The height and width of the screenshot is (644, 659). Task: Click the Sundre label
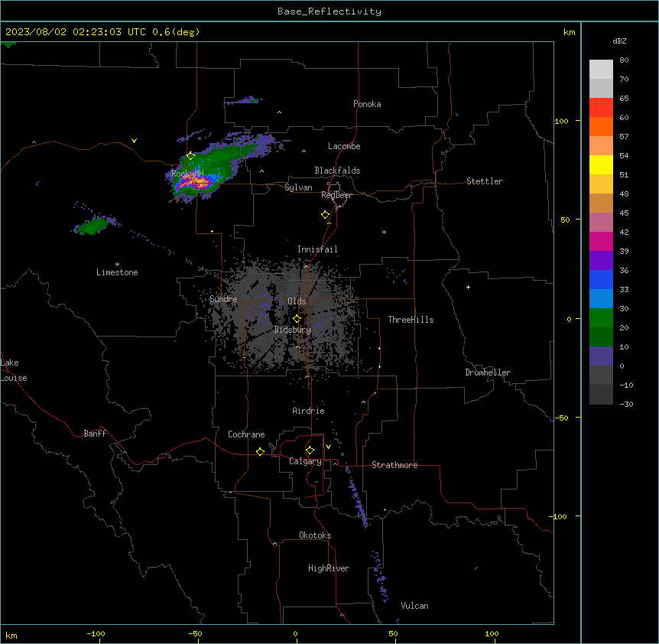click(x=223, y=299)
